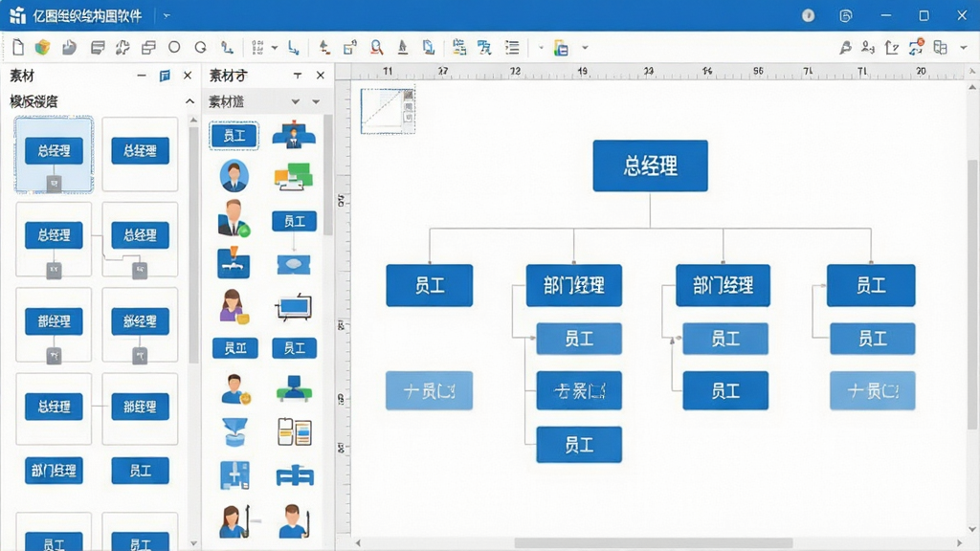Choose the highlighted 总经理 template thumbnail
Screen dimensions: 980x551
click(54, 154)
